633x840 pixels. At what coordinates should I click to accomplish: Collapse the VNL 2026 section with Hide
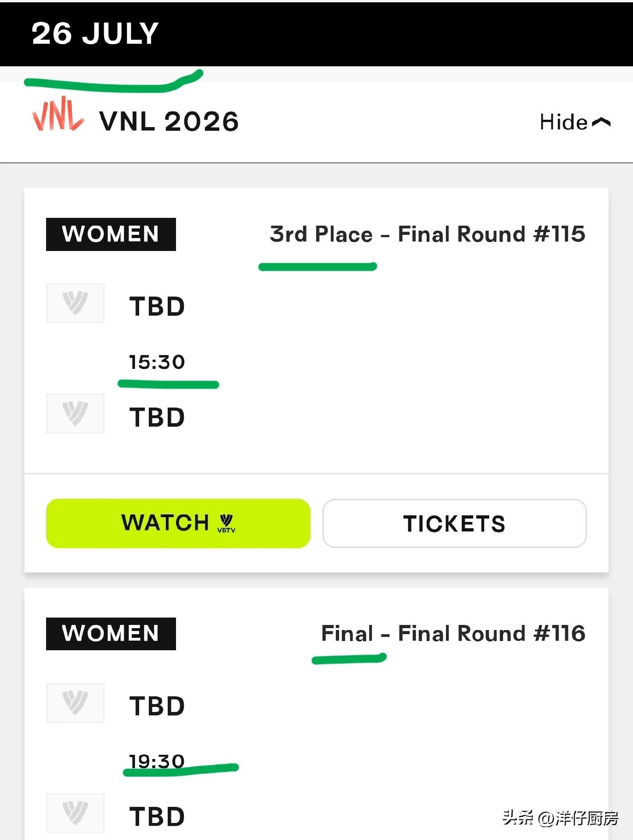(x=575, y=122)
